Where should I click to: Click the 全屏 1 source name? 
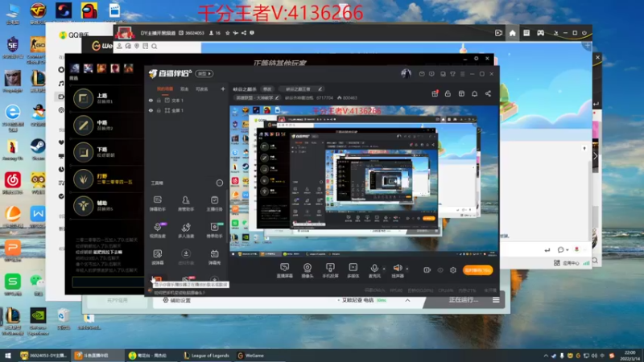click(177, 110)
